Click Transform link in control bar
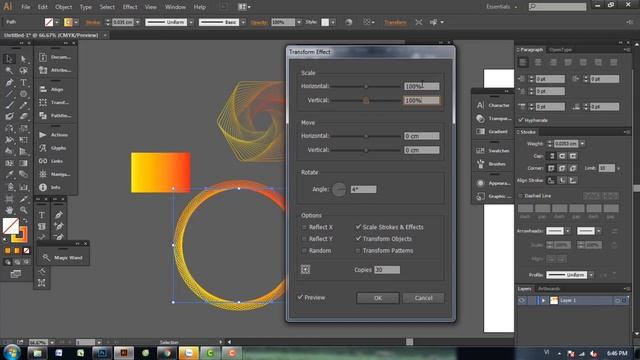 tap(395, 22)
